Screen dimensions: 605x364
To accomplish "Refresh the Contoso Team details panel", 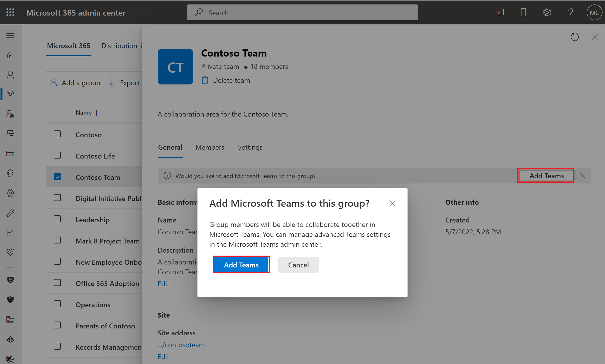I will tap(575, 37).
